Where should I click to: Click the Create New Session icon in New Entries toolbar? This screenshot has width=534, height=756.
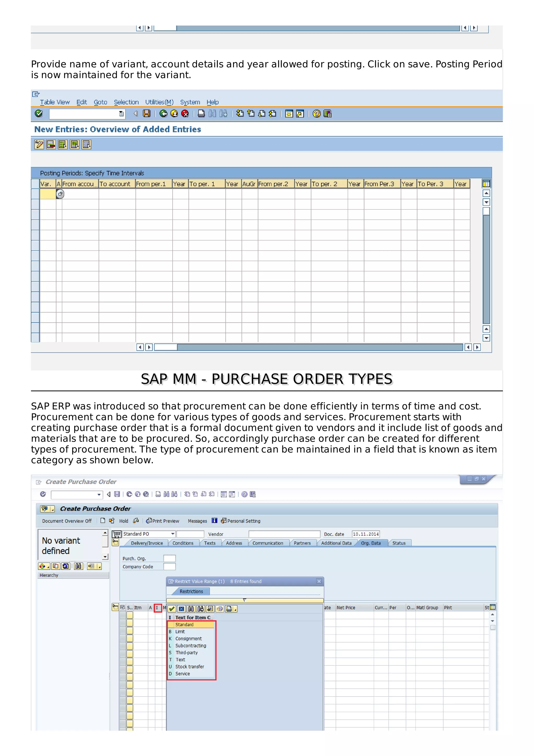pos(289,113)
